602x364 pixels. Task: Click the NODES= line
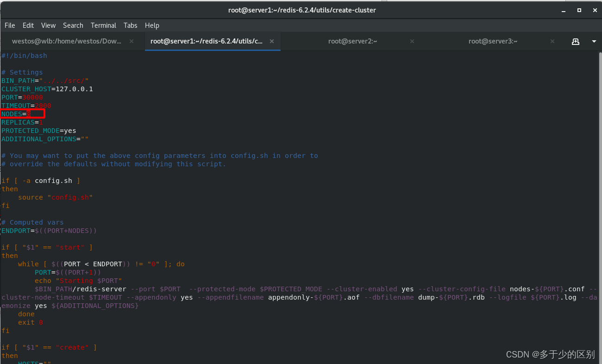coord(16,114)
